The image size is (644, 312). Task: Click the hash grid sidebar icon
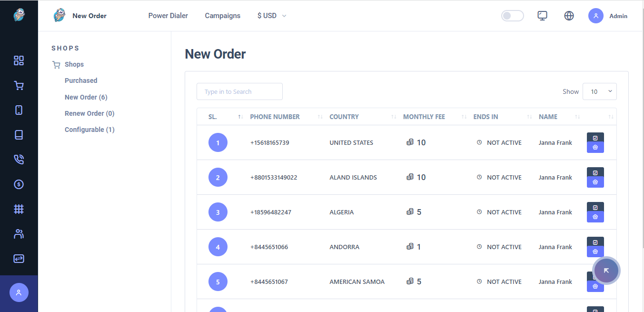tap(19, 209)
